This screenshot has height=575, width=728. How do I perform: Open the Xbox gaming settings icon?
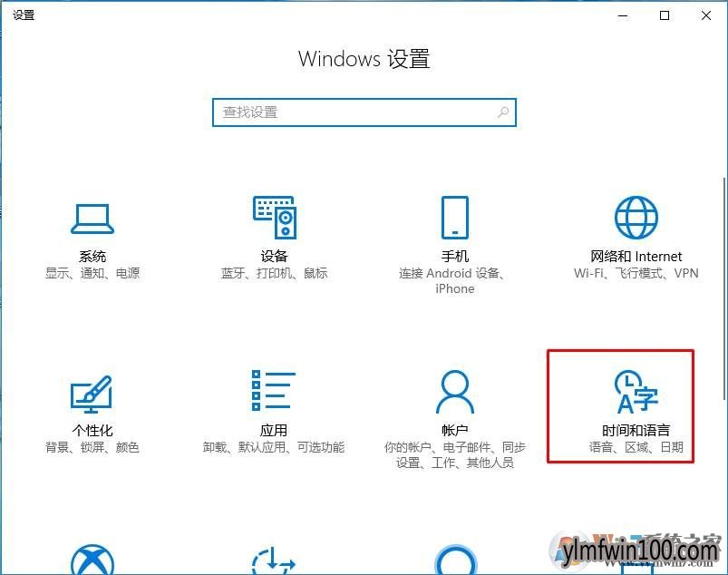(92, 560)
